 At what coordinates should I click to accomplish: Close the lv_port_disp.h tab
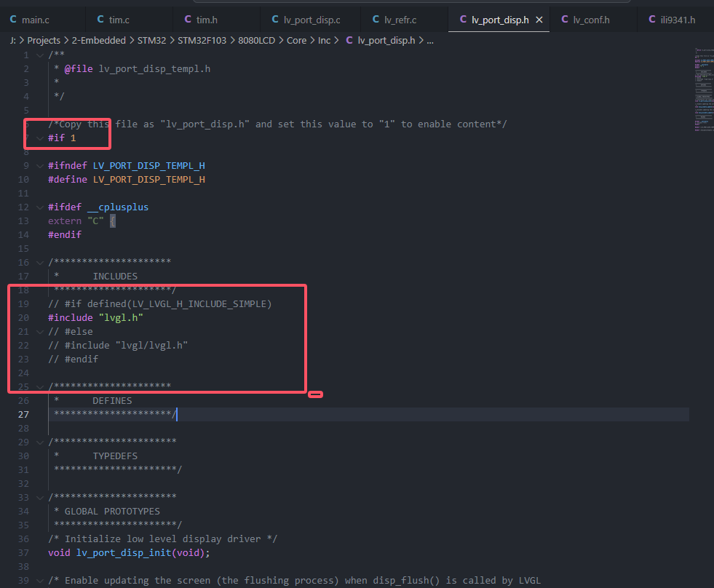click(539, 20)
